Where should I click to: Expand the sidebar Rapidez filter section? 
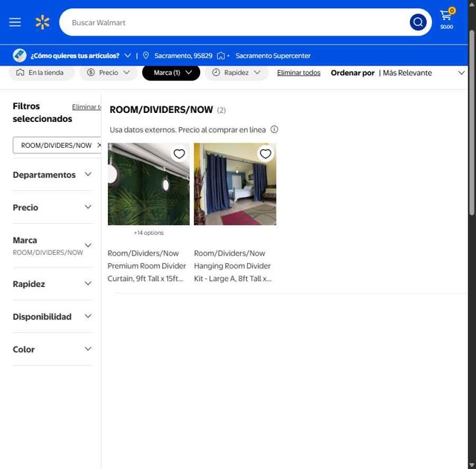tap(53, 284)
